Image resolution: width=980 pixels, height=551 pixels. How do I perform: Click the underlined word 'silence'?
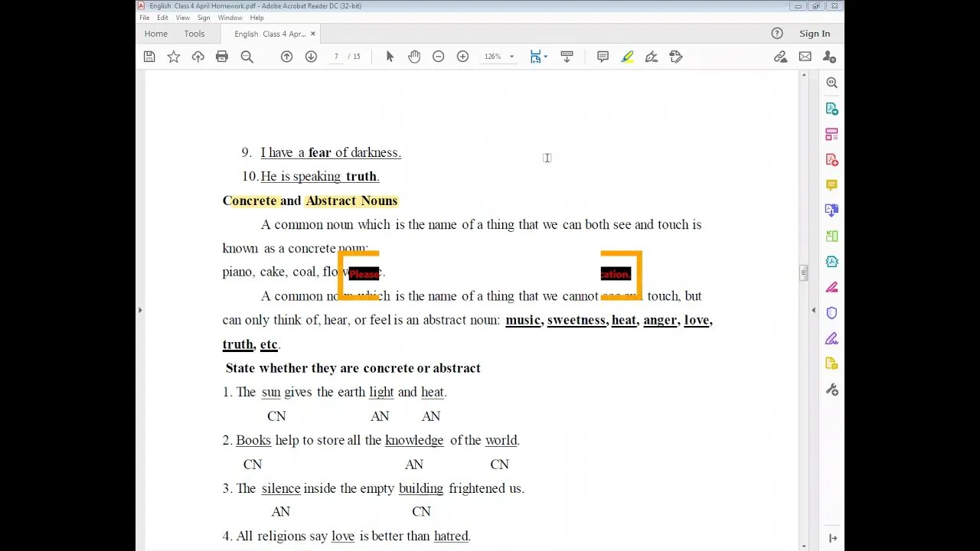click(x=281, y=488)
